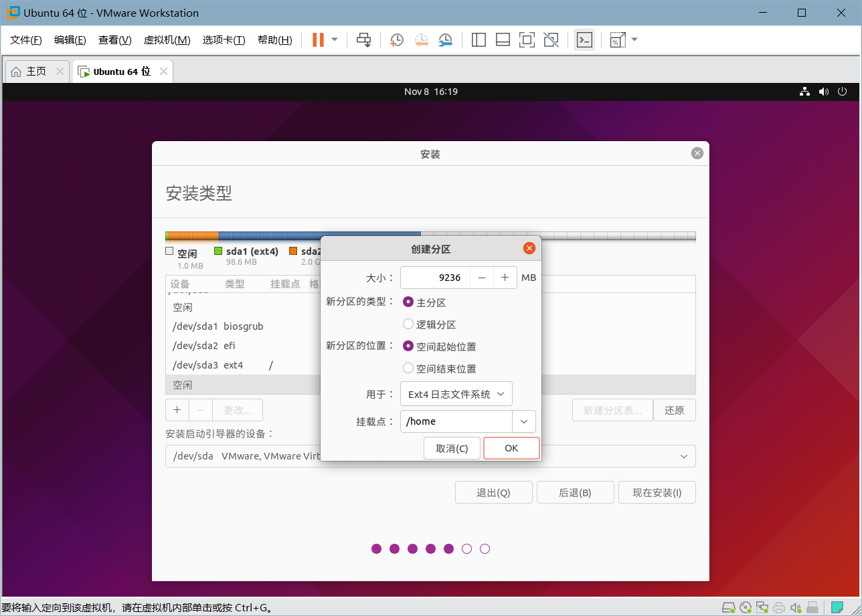Take a snapshot of this virtual machine
Screen dimensions: 862x616
click(397, 40)
